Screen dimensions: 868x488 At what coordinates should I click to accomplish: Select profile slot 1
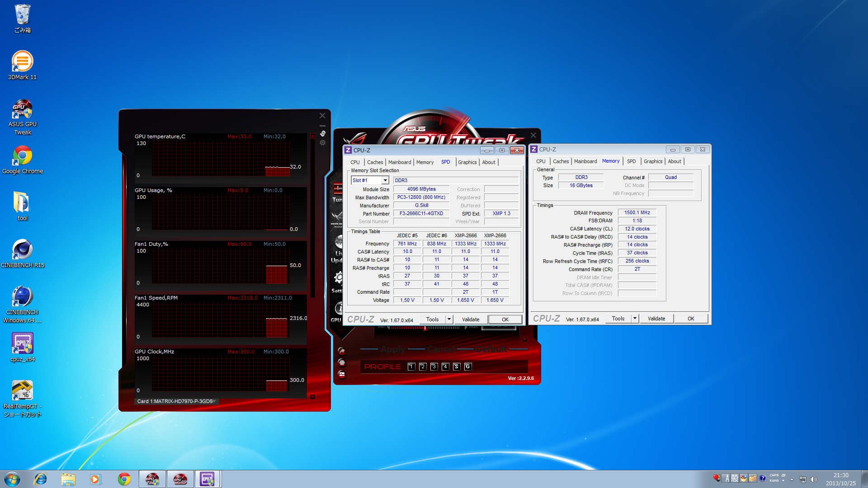click(411, 366)
